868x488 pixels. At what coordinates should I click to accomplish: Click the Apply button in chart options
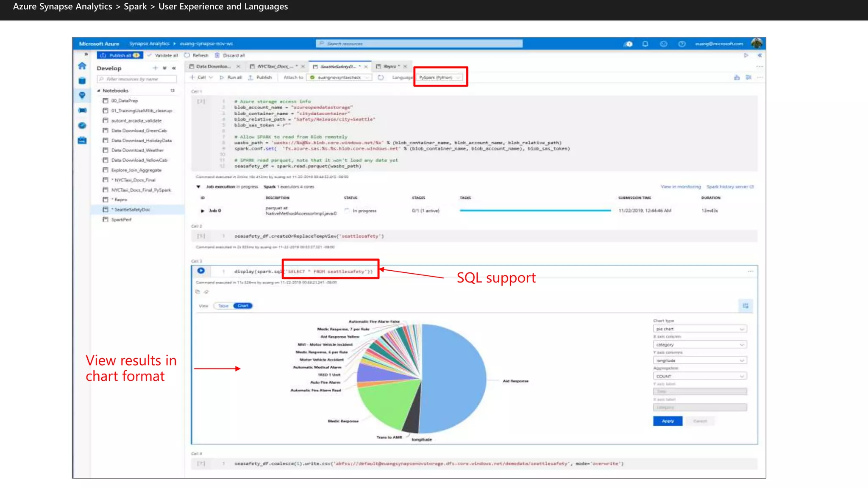click(668, 421)
